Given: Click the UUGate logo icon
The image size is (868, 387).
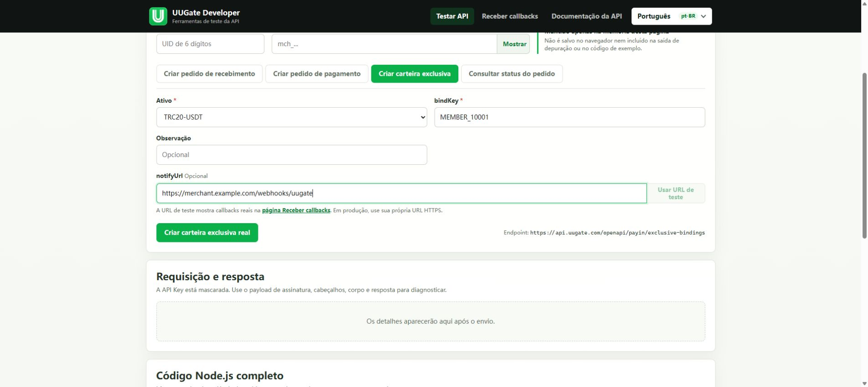Looking at the screenshot, I should 158,16.
